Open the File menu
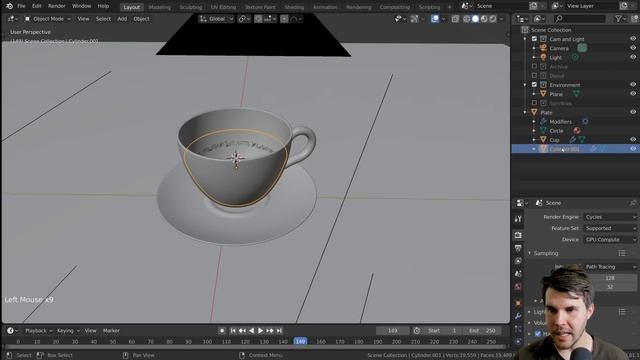This screenshot has height=360, width=640. pos(22,6)
